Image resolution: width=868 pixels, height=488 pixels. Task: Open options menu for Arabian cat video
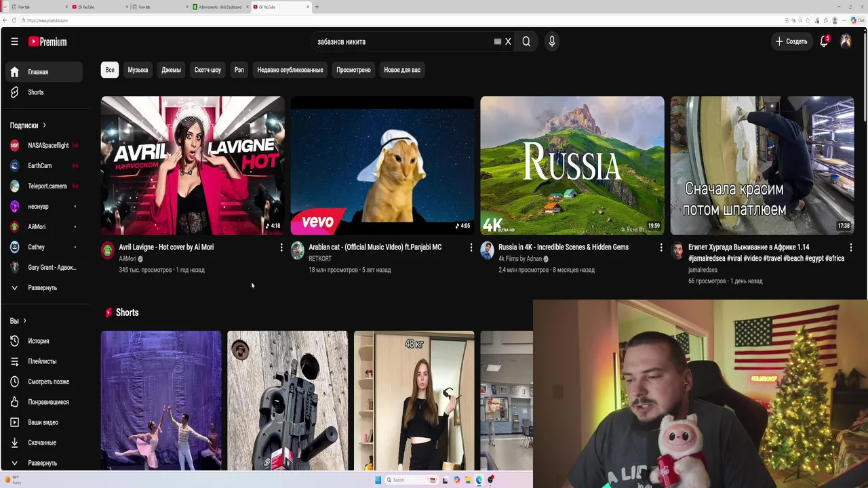(x=471, y=248)
